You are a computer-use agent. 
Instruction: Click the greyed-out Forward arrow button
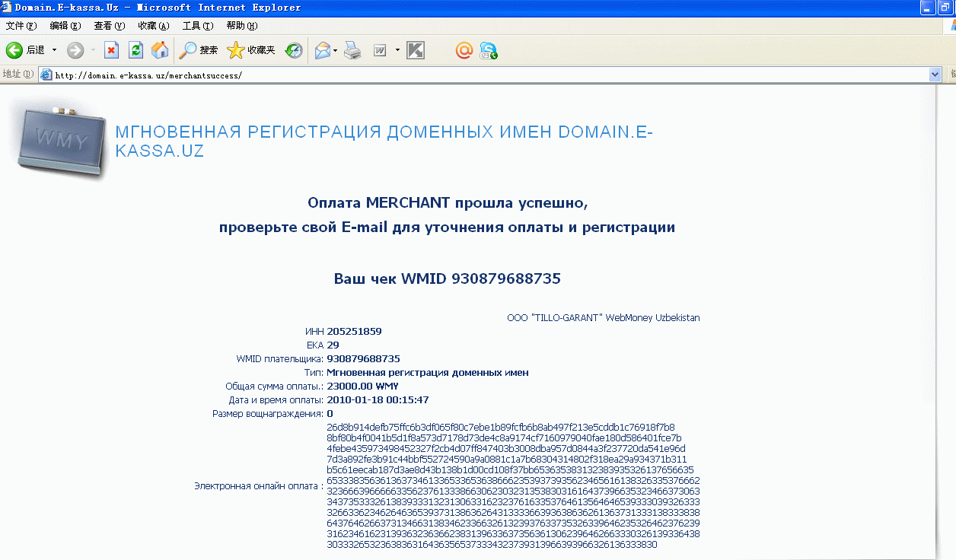[x=75, y=50]
